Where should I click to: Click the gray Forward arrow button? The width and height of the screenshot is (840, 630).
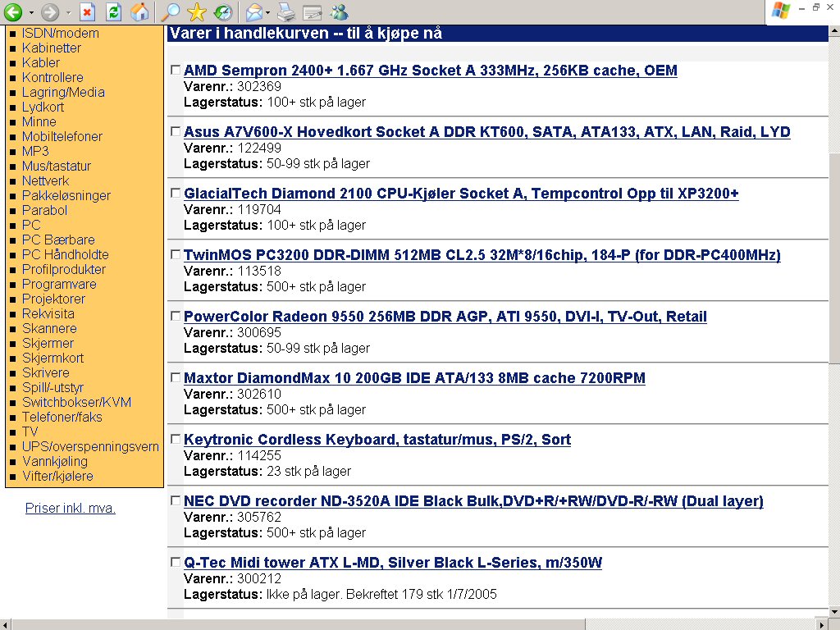coord(50,11)
